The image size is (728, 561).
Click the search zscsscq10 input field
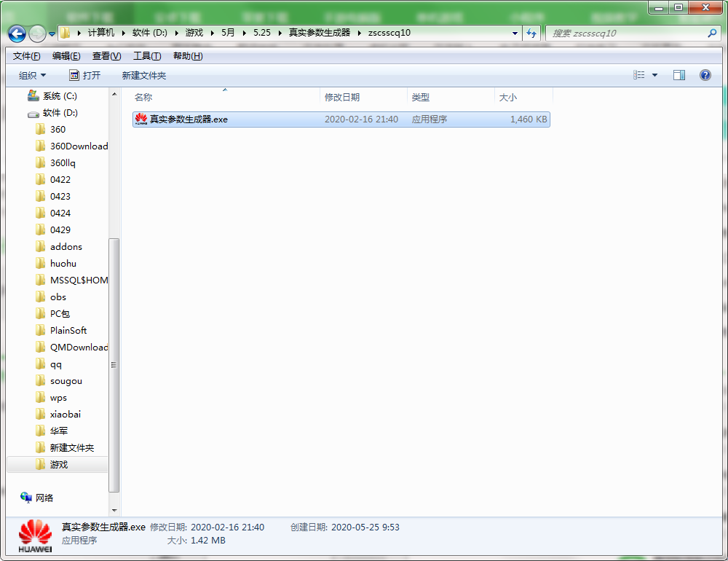pos(626,33)
